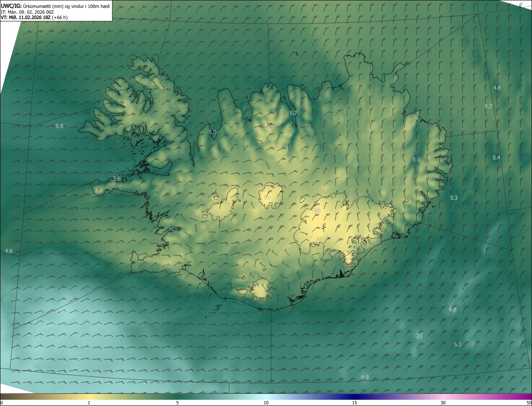Click the map value label "4.8"

click(x=497, y=88)
